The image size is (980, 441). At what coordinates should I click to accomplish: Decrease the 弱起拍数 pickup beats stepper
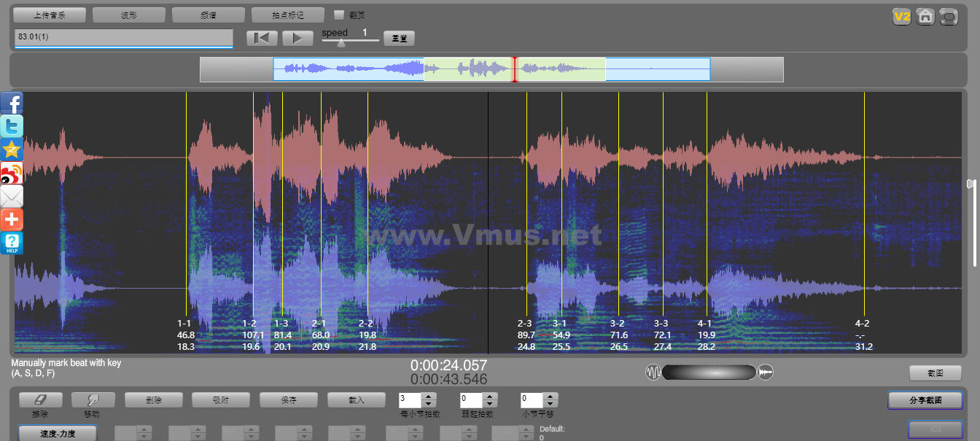(x=490, y=404)
